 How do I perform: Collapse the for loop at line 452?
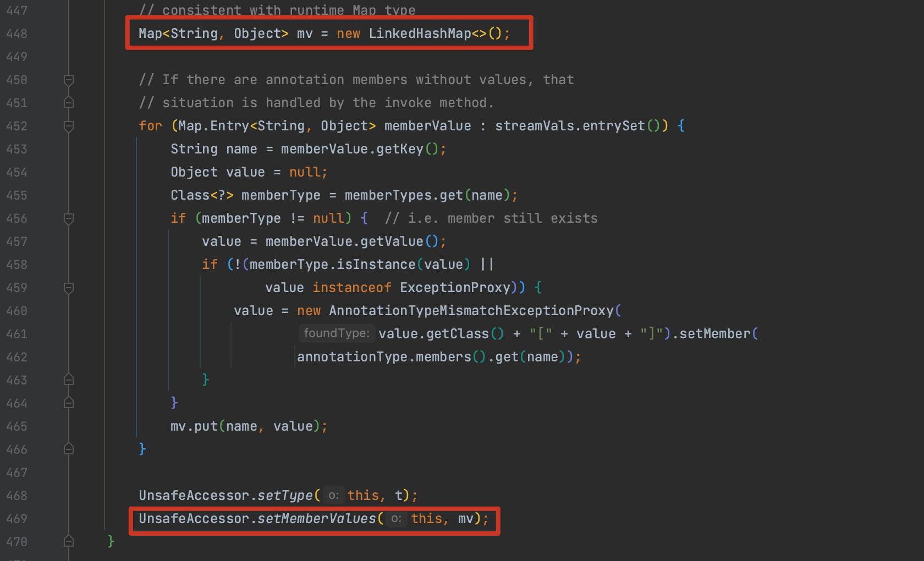click(x=69, y=127)
